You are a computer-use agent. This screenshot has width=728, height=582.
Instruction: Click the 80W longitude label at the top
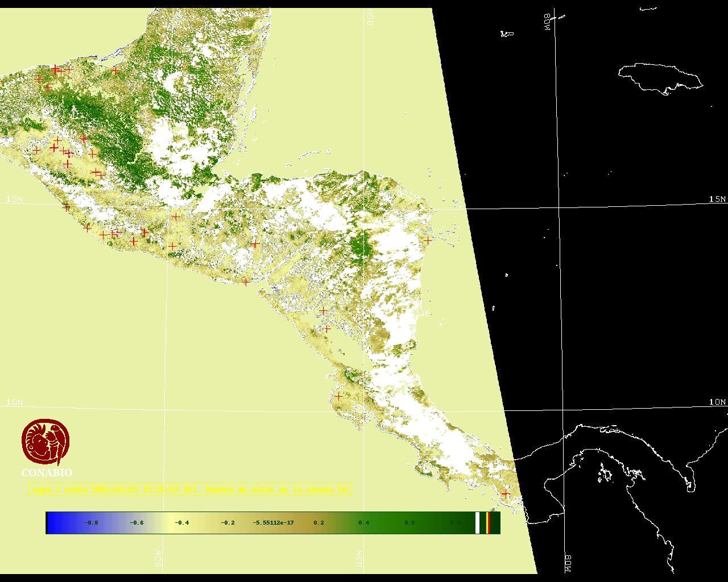pos(548,22)
